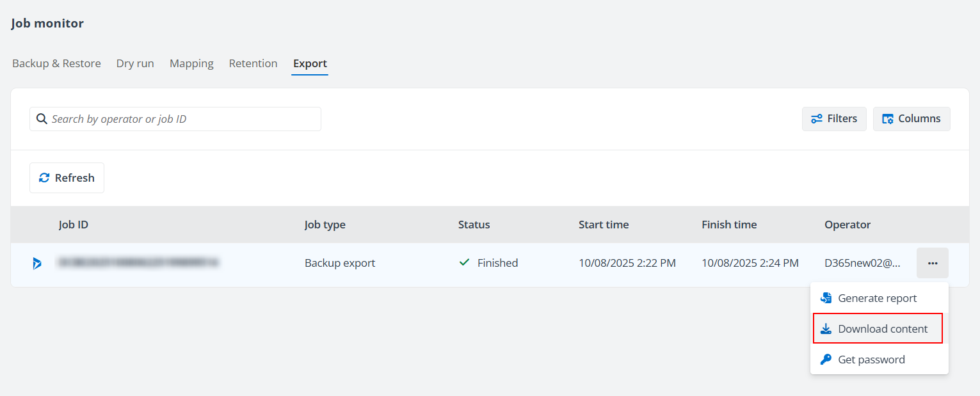Open the Mapping tab
This screenshot has width=980, height=396.
coord(191,63)
